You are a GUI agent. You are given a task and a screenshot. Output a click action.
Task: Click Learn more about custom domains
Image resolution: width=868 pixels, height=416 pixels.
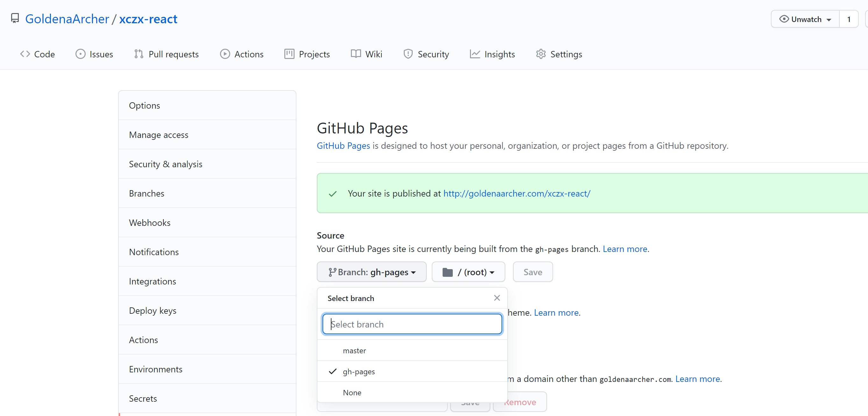click(x=698, y=379)
